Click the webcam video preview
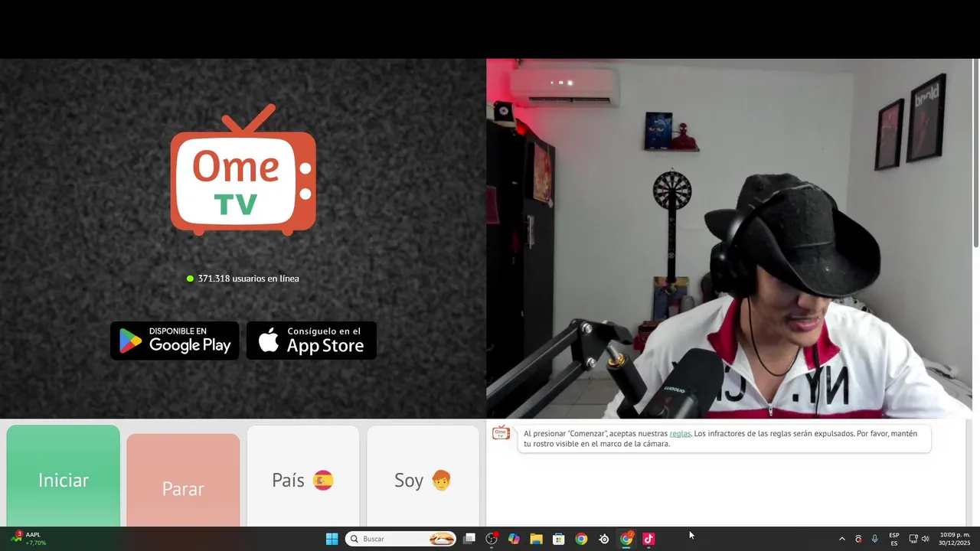 point(729,239)
